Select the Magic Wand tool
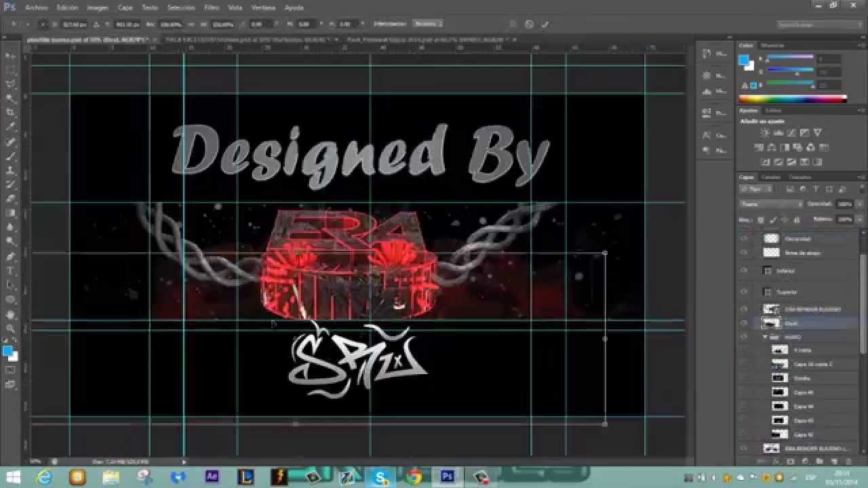 click(10, 98)
